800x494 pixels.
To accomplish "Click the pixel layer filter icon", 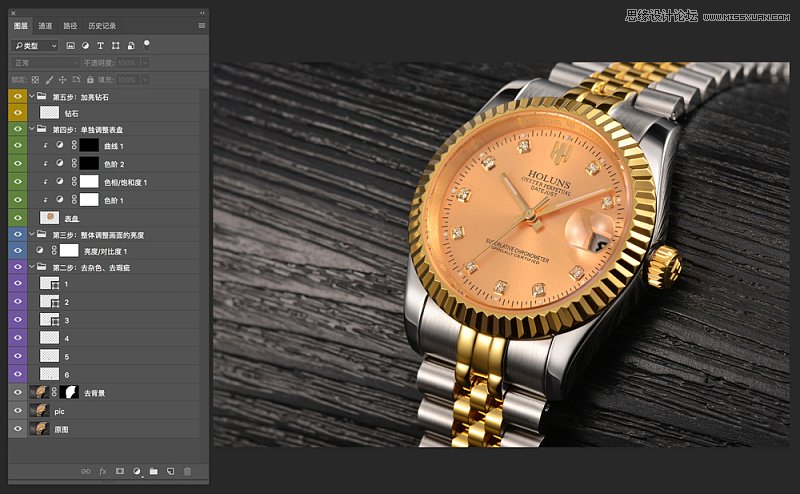I will [71, 46].
